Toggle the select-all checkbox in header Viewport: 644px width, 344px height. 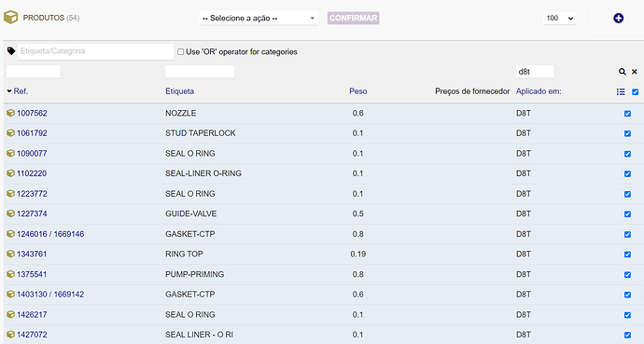[x=635, y=92]
